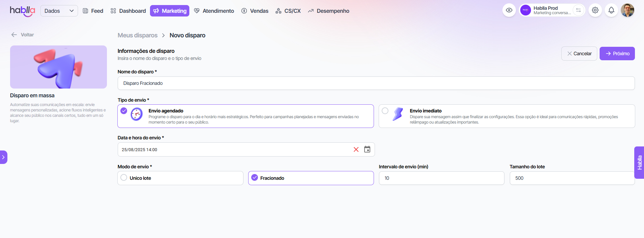Open the notifications bell
The height and width of the screenshot is (238, 644).
click(611, 10)
